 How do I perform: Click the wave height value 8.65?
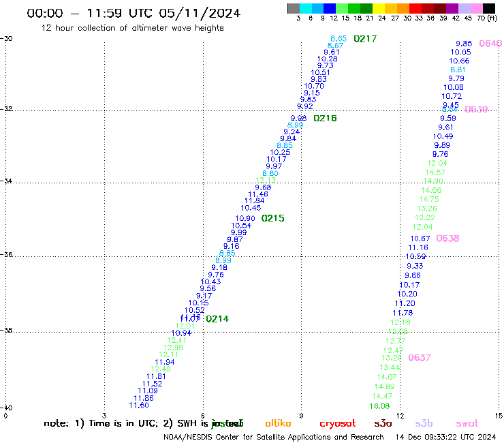tap(338, 39)
